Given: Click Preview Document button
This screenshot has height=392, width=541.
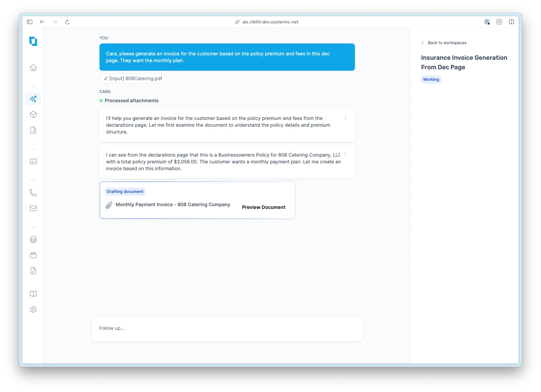Looking at the screenshot, I should click(264, 207).
